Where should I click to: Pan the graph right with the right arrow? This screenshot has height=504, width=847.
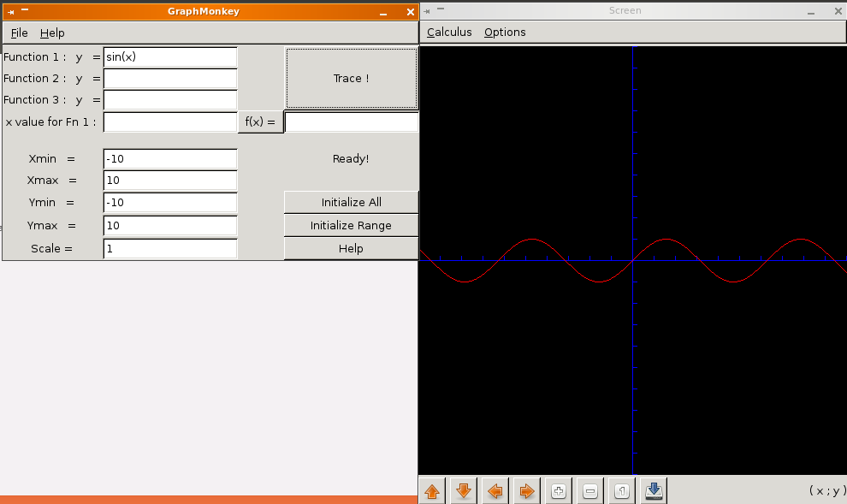pos(527,491)
